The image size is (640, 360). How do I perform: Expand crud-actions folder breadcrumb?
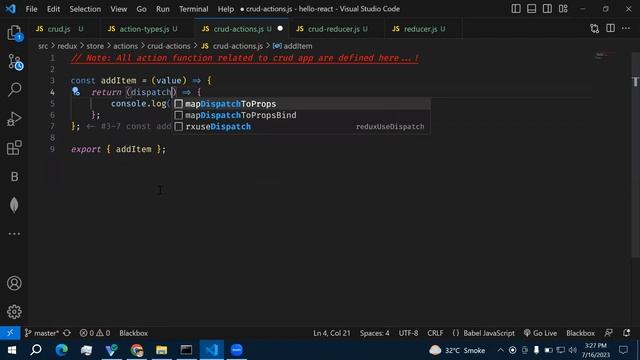[169, 46]
